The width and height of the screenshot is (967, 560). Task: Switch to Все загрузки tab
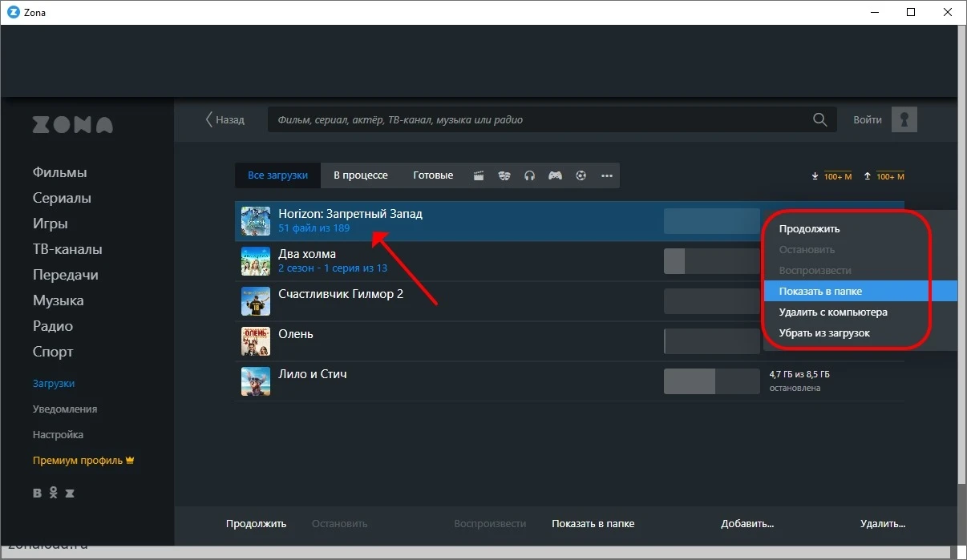click(x=277, y=175)
